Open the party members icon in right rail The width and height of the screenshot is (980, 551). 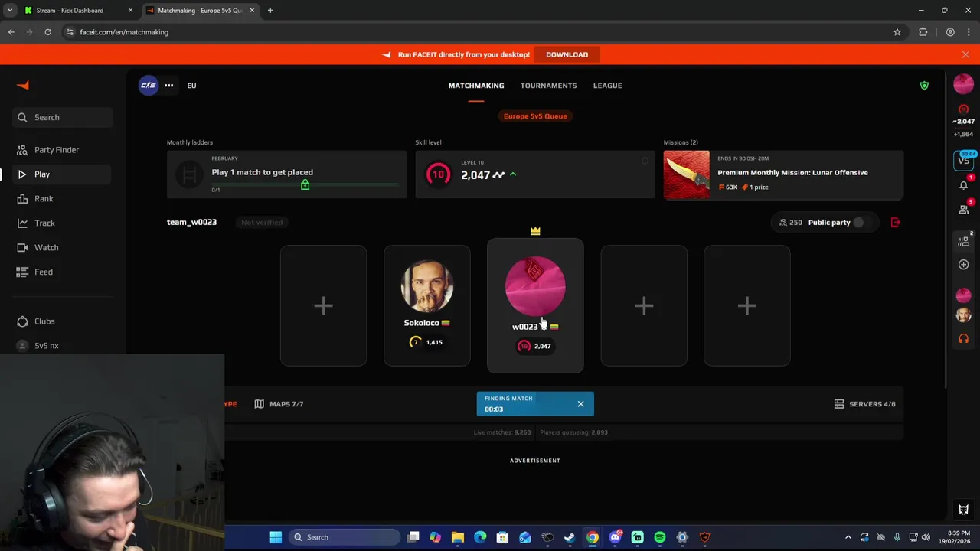[964, 241]
